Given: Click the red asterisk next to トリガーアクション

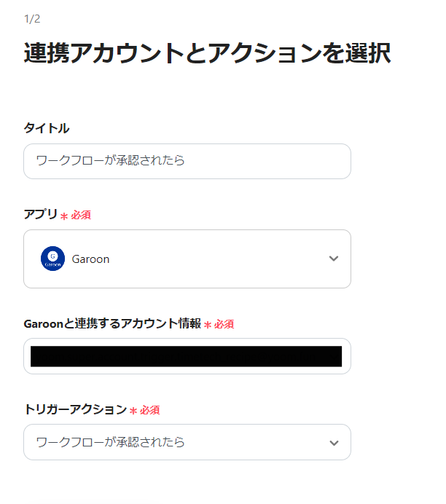Looking at the screenshot, I should 133,411.
